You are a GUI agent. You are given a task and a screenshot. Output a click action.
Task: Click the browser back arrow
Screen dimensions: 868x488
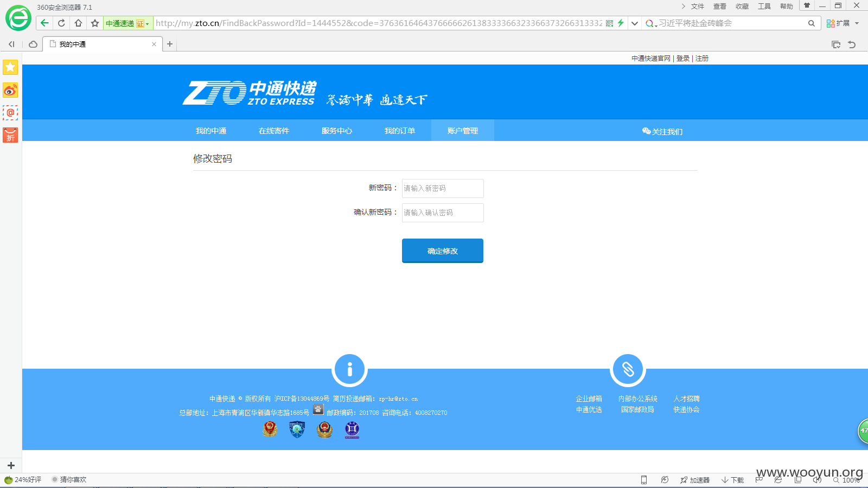[x=44, y=23]
